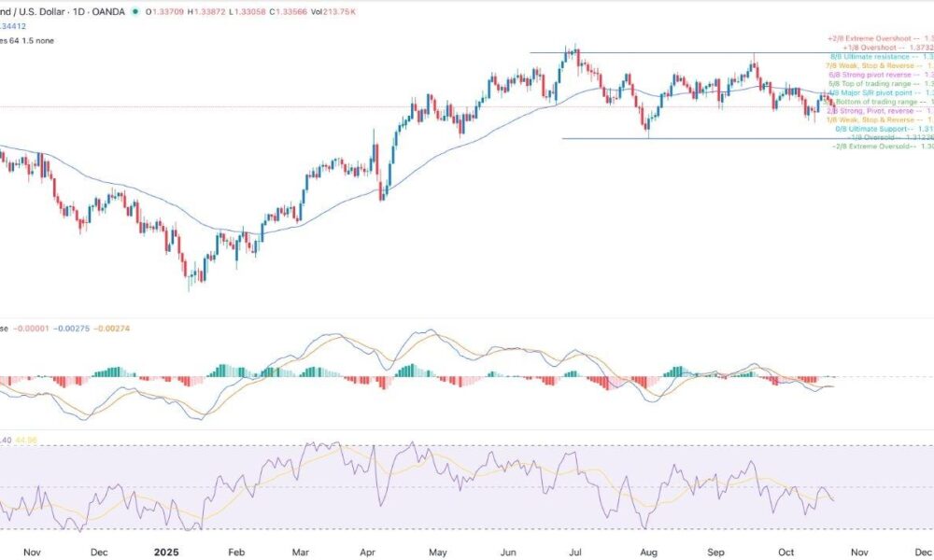The image size is (934, 560).
Task: Click the OANDA source label
Action: tap(117, 13)
